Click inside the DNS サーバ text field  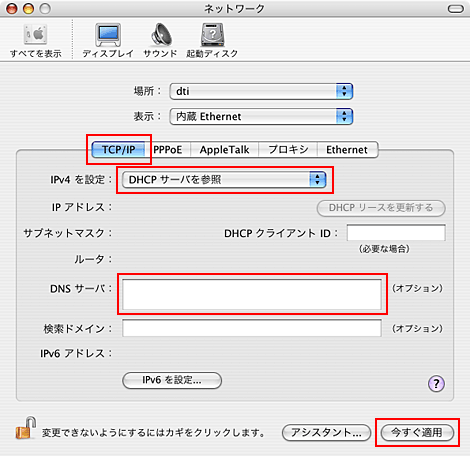[x=252, y=294]
